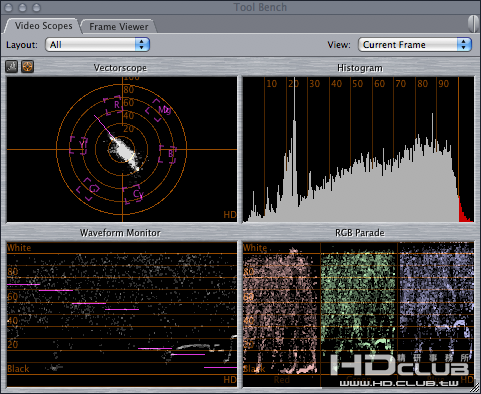481x394 pixels.
Task: Minimize the Tool Bench window
Action: [x=23, y=7]
